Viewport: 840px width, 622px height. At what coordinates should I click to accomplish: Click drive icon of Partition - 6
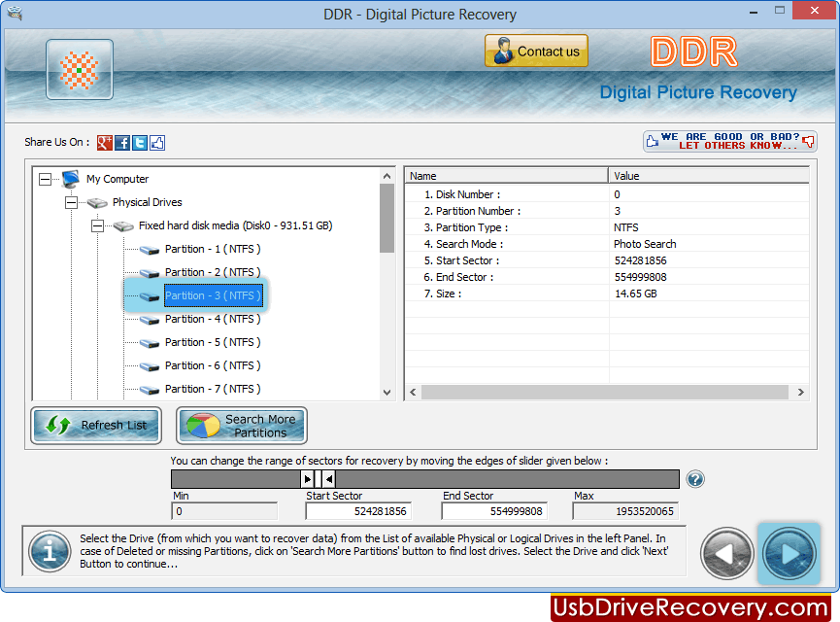click(150, 366)
